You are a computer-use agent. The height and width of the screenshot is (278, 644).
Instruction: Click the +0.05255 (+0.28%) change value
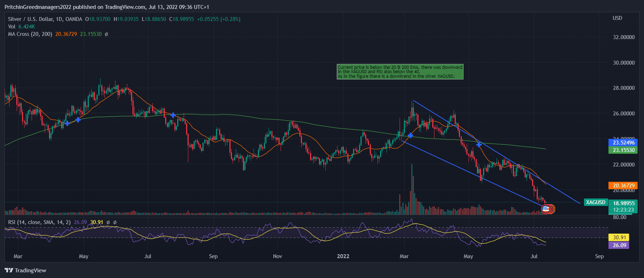219,19
